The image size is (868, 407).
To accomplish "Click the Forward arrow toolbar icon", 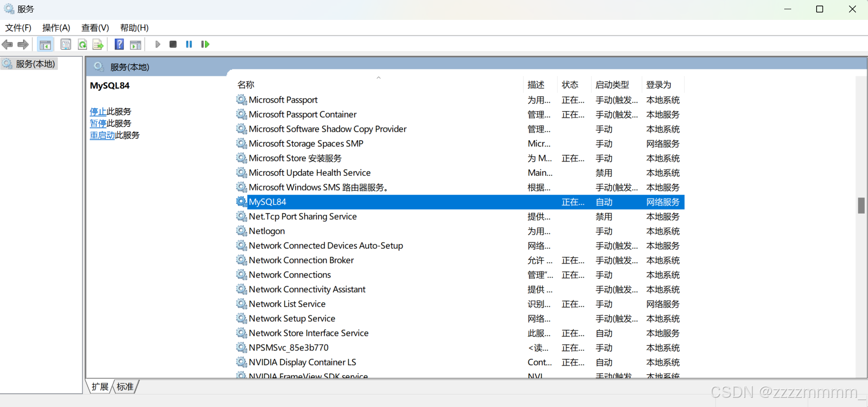I will tap(23, 44).
